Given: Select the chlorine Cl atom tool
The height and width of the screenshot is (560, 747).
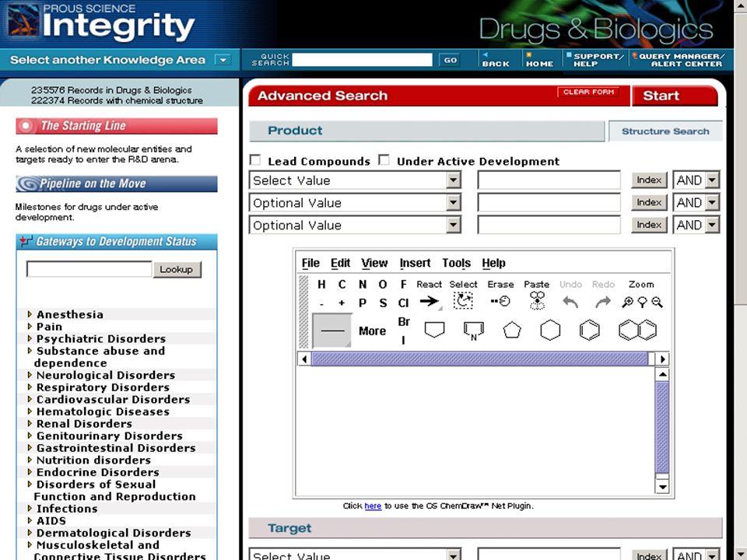Looking at the screenshot, I should [x=404, y=303].
